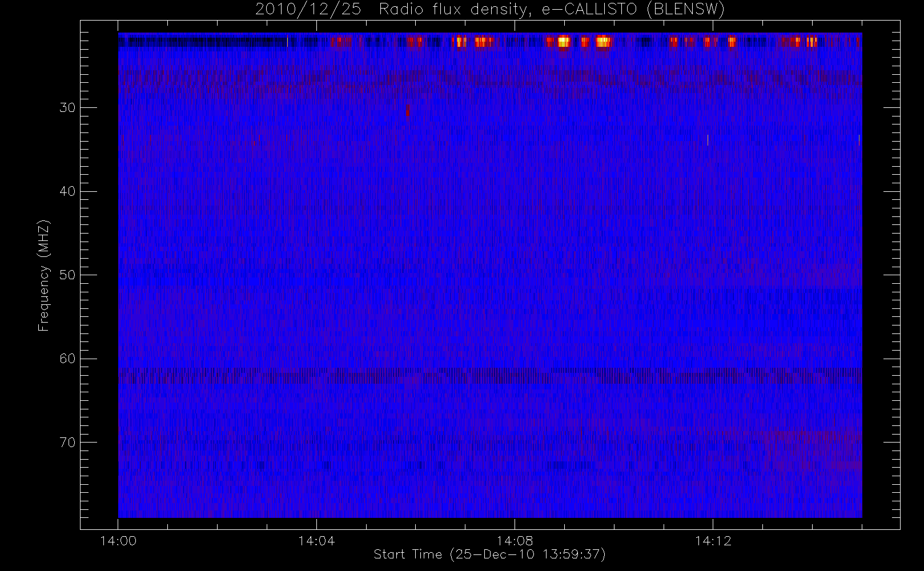Click the 60 frequency tick label

[x=67, y=359]
